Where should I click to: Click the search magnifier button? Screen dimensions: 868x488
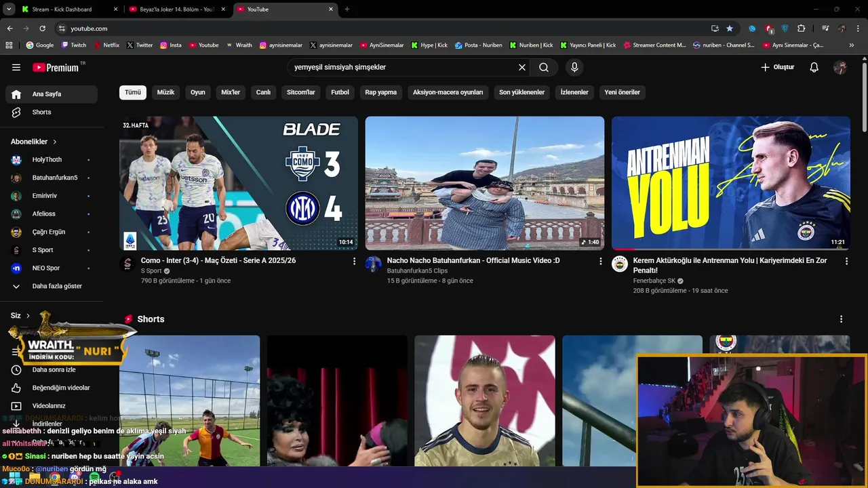(544, 67)
